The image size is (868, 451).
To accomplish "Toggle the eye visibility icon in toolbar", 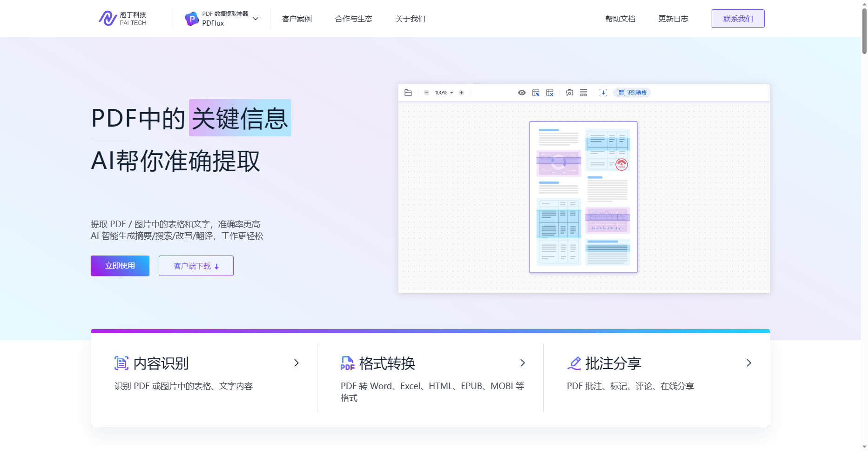I will click(522, 93).
